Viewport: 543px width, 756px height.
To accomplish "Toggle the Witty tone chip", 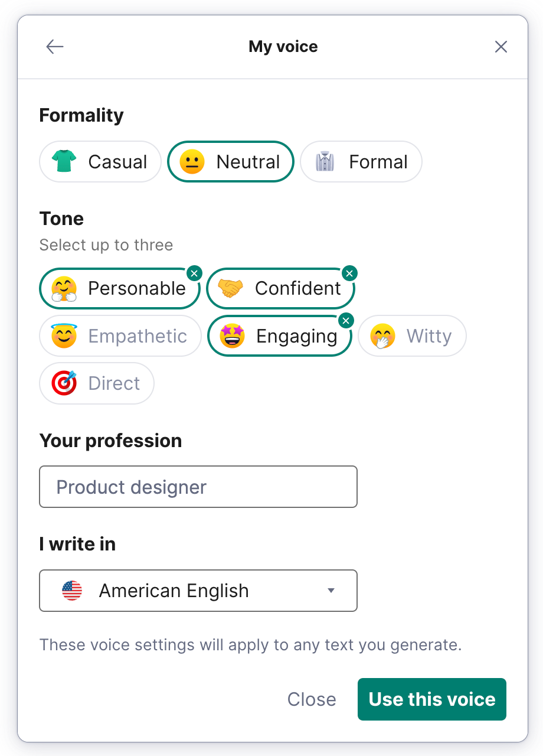I will [412, 336].
